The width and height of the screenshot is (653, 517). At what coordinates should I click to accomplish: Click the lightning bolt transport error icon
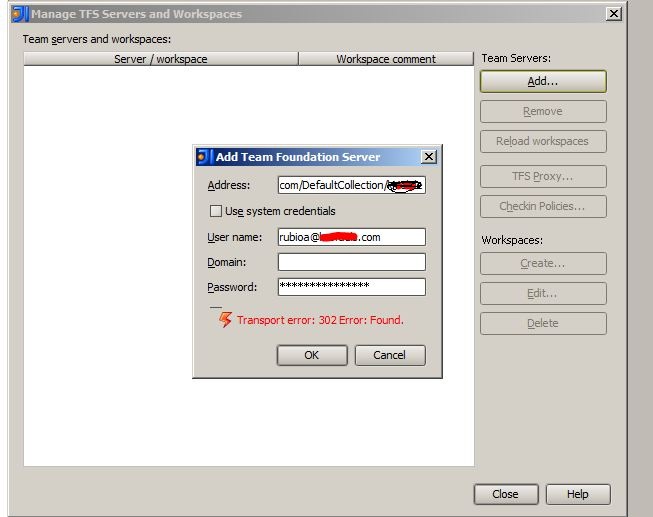[x=225, y=320]
